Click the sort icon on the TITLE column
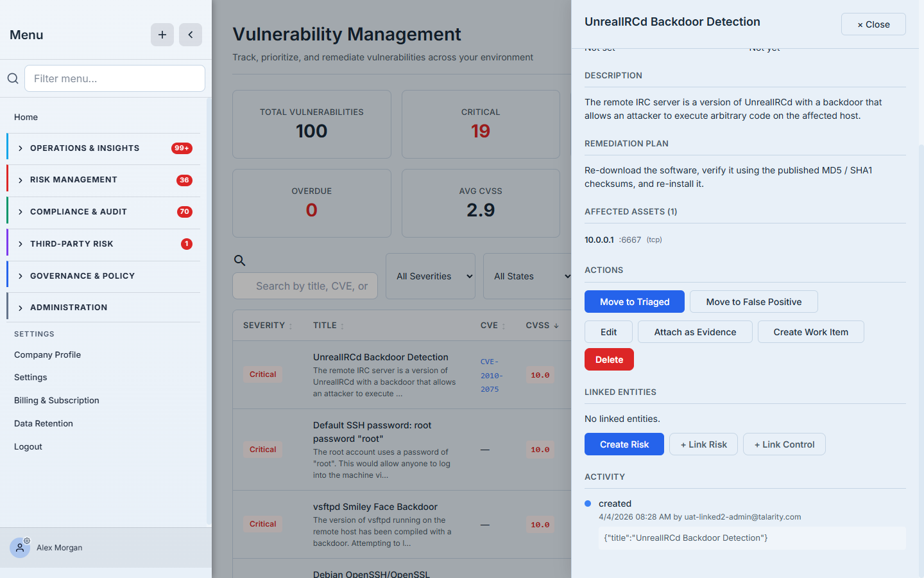 [x=342, y=326]
